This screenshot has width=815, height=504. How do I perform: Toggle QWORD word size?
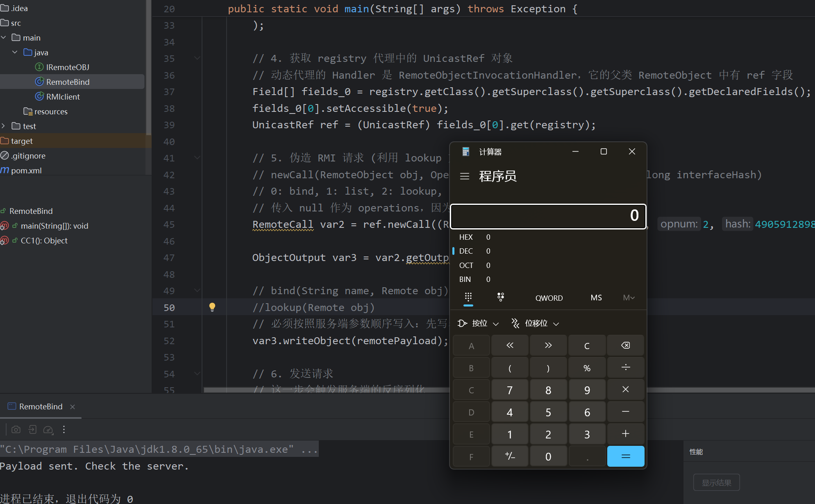[549, 298]
